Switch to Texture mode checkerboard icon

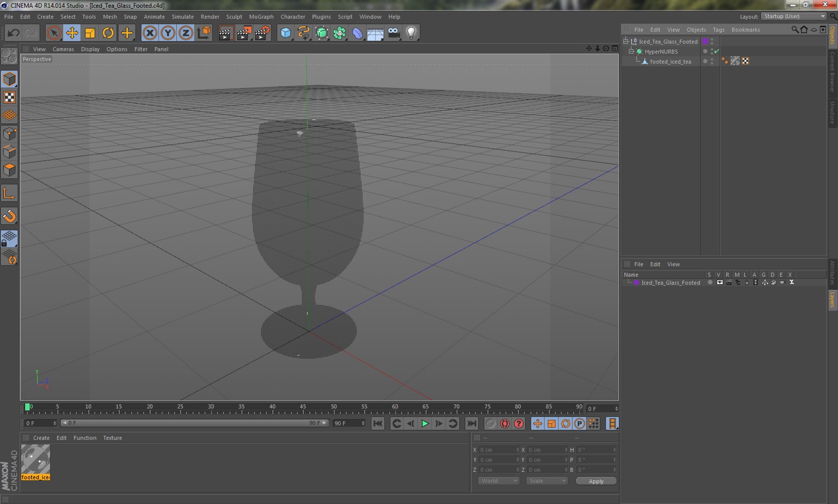(x=9, y=97)
